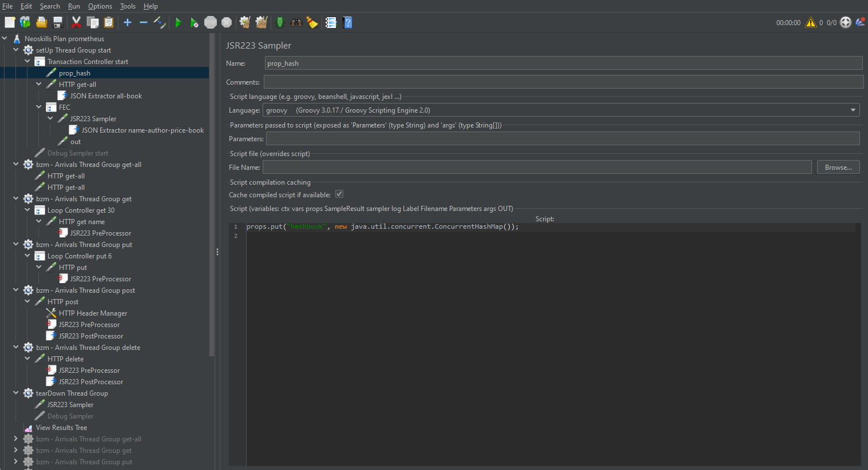
Task: Click the green Start run arrow
Action: coord(179,22)
